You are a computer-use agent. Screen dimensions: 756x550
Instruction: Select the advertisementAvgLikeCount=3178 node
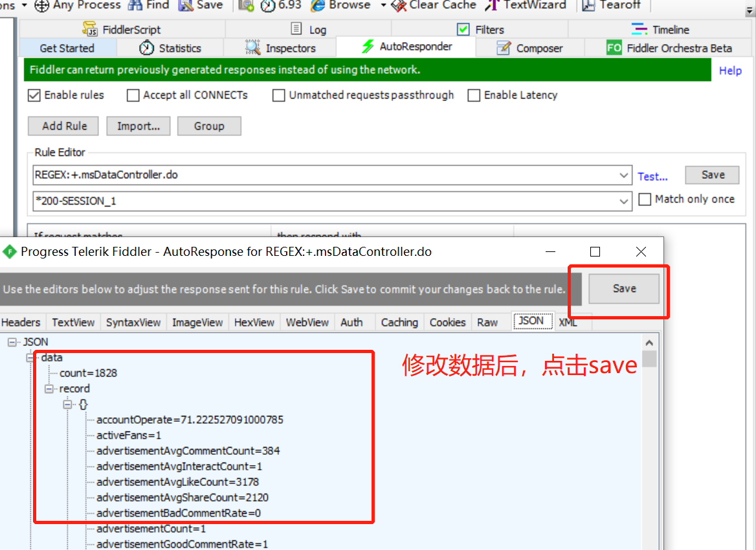tap(177, 482)
